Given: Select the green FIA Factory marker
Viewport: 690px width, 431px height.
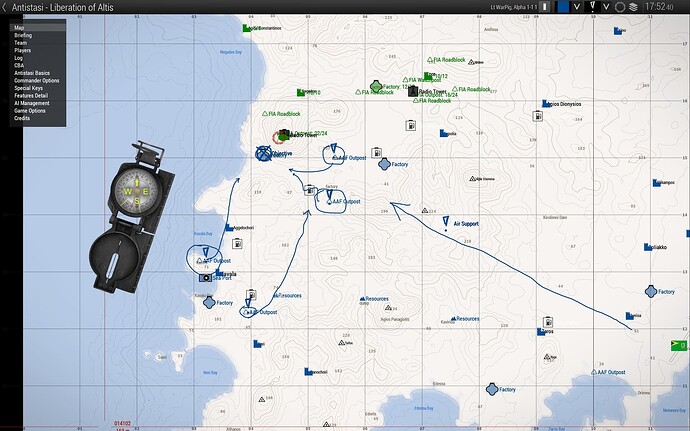Looking at the screenshot, I should (376, 86).
